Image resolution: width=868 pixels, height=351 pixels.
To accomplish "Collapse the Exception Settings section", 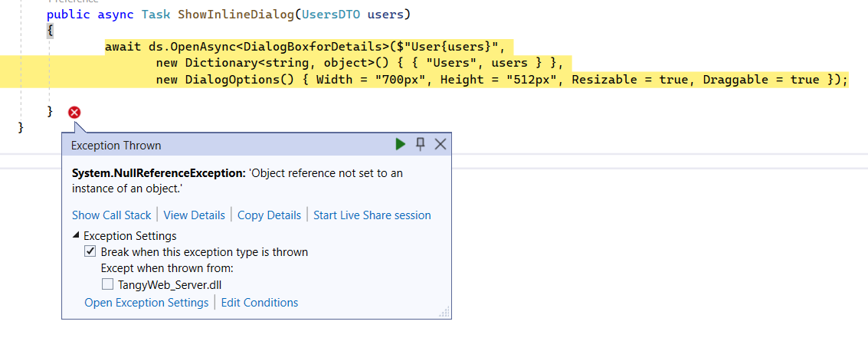I will pos(76,236).
